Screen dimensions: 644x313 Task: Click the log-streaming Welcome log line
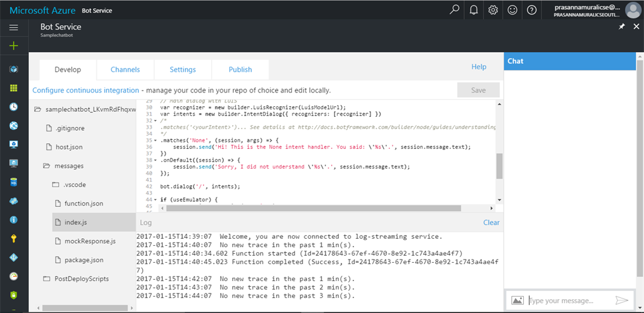289,236
